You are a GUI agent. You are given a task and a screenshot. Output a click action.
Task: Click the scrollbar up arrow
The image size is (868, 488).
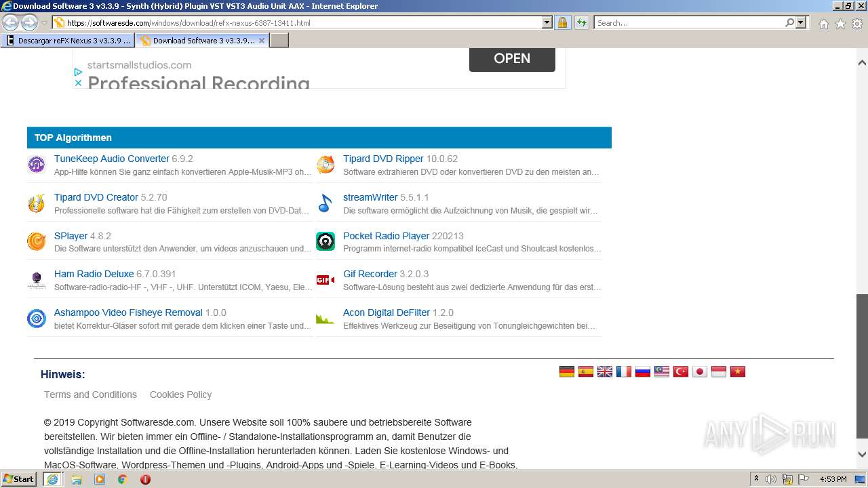[862, 62]
